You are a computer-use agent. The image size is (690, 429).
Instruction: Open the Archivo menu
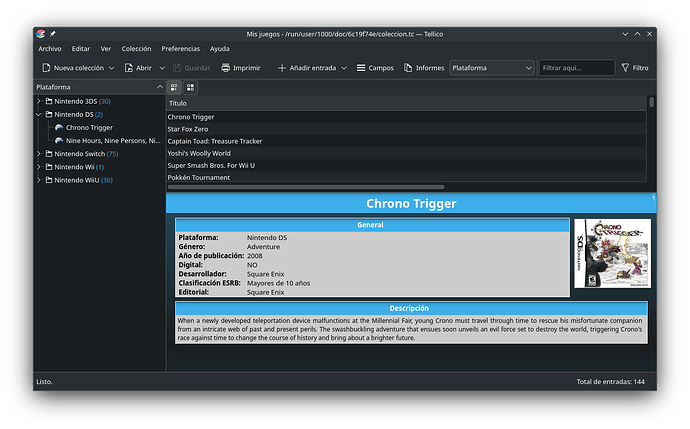50,49
